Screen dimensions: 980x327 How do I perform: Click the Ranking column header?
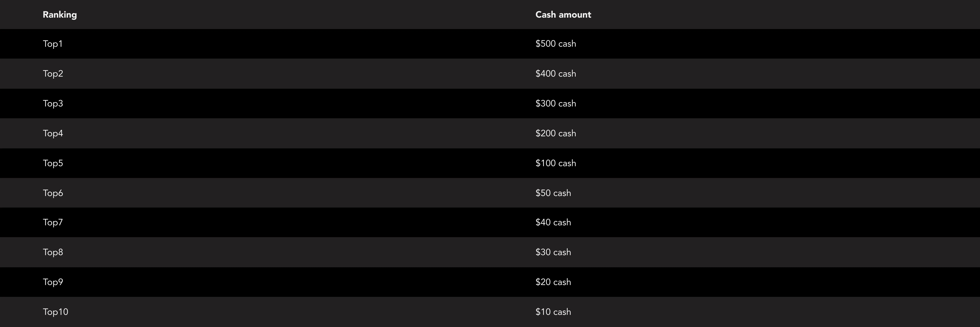[60, 15]
